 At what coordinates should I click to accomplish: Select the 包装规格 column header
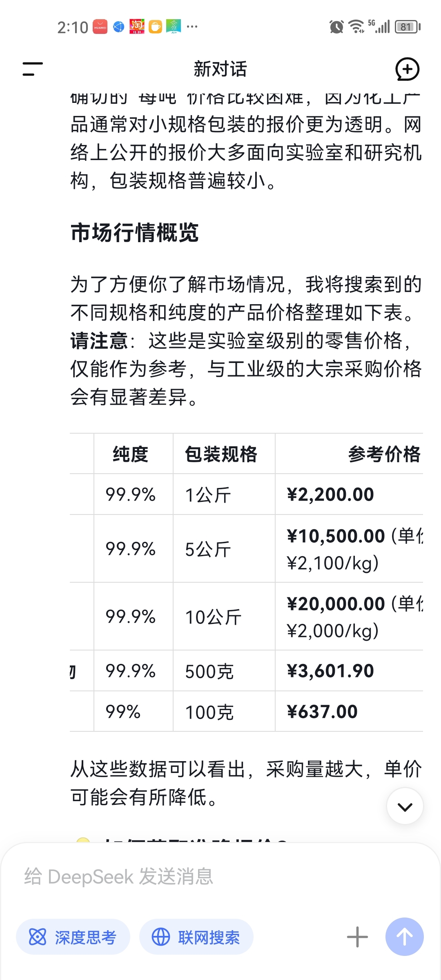221,454
